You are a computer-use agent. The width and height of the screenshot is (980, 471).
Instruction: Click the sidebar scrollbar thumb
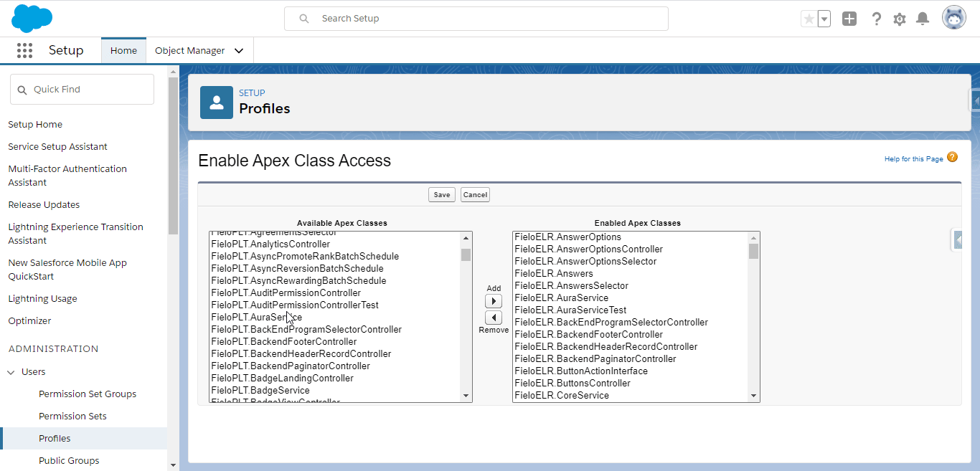[172, 155]
